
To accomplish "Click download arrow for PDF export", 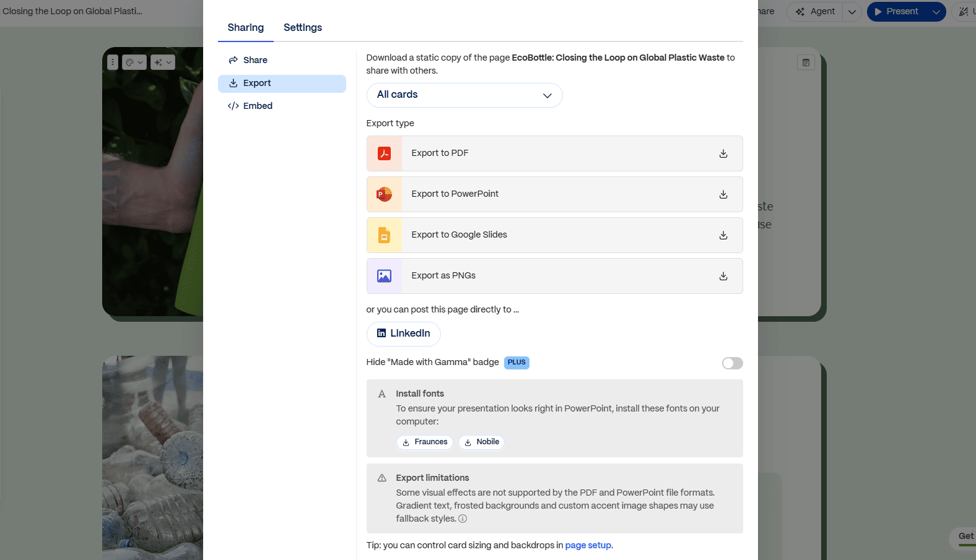I will click(x=723, y=153).
